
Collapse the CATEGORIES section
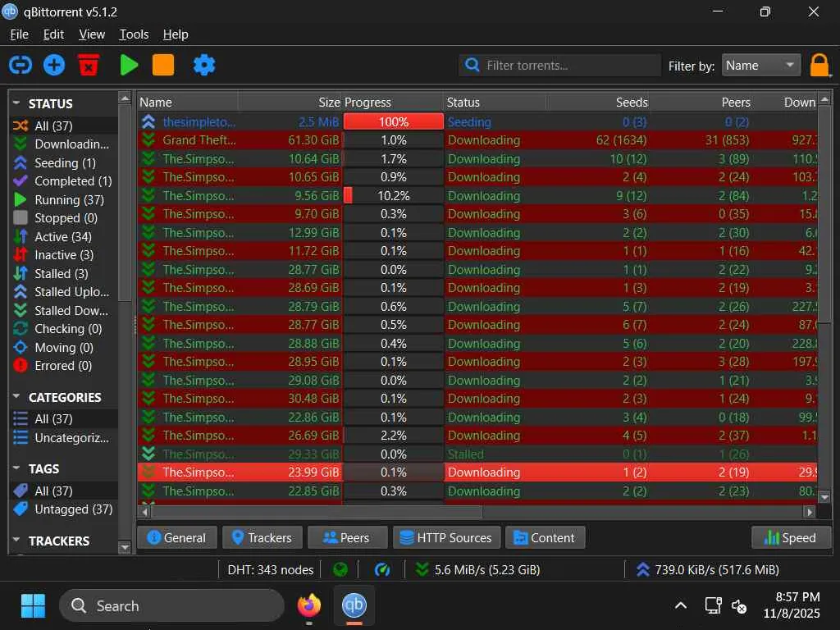tap(16, 396)
